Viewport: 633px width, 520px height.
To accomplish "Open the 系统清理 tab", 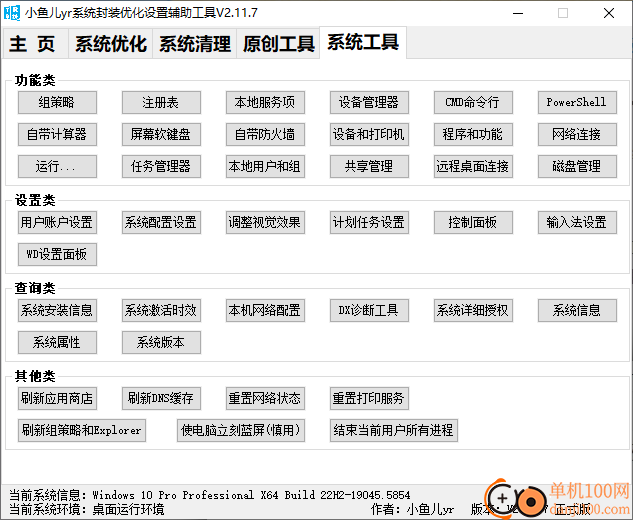I will pos(195,44).
